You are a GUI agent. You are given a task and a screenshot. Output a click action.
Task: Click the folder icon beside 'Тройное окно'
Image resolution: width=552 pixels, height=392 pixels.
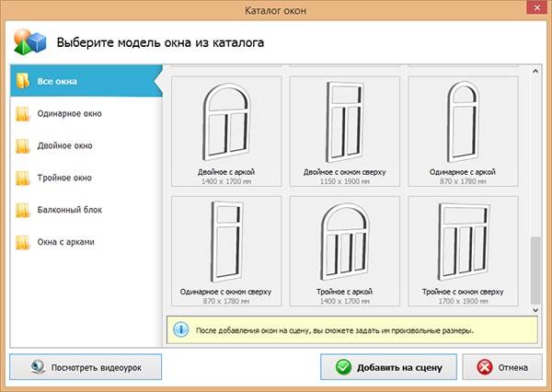tap(22, 179)
